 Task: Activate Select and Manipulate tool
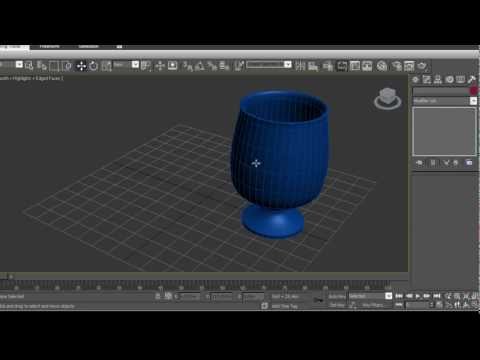[160, 66]
